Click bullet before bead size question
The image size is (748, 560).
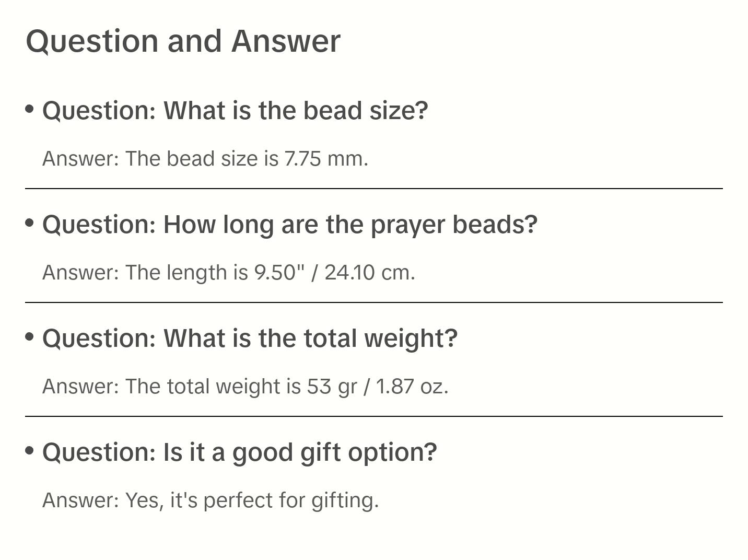click(30, 109)
